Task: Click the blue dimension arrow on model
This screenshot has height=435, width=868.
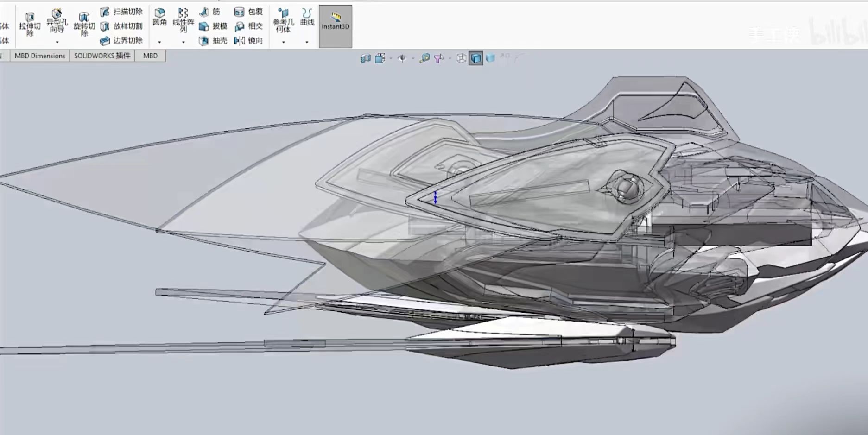Action: [435, 198]
